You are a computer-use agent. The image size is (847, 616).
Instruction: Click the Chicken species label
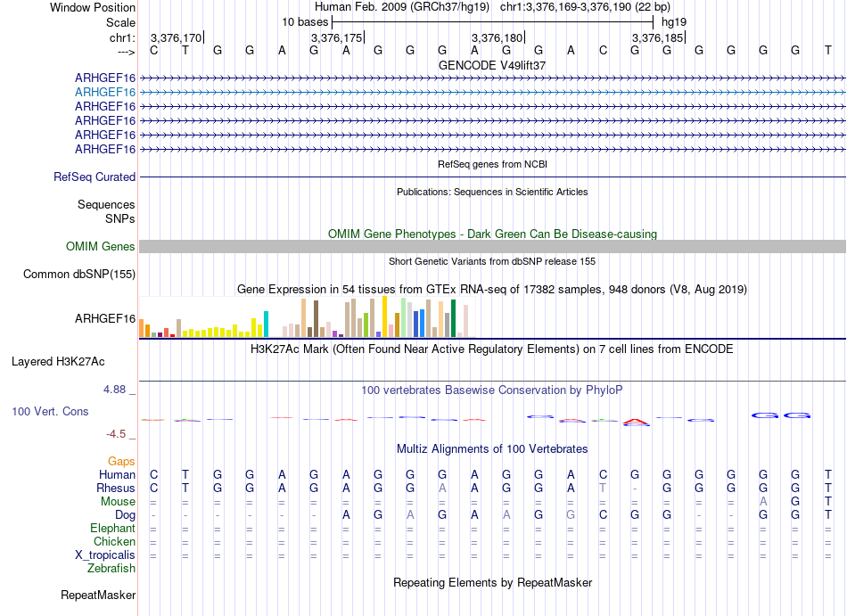coord(114,541)
